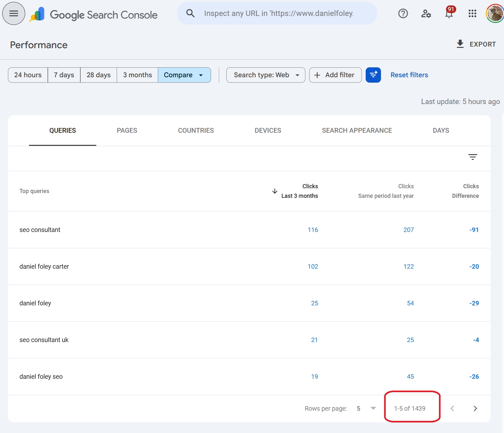Switch to the Queries tab
Screen dimensions: 504x433
pyautogui.click(x=62, y=131)
